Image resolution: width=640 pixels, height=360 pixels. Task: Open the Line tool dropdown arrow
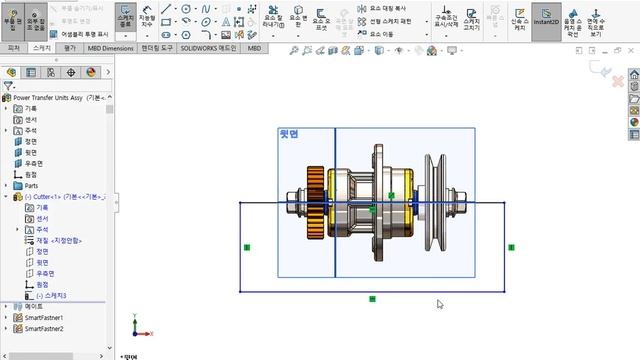click(x=176, y=9)
